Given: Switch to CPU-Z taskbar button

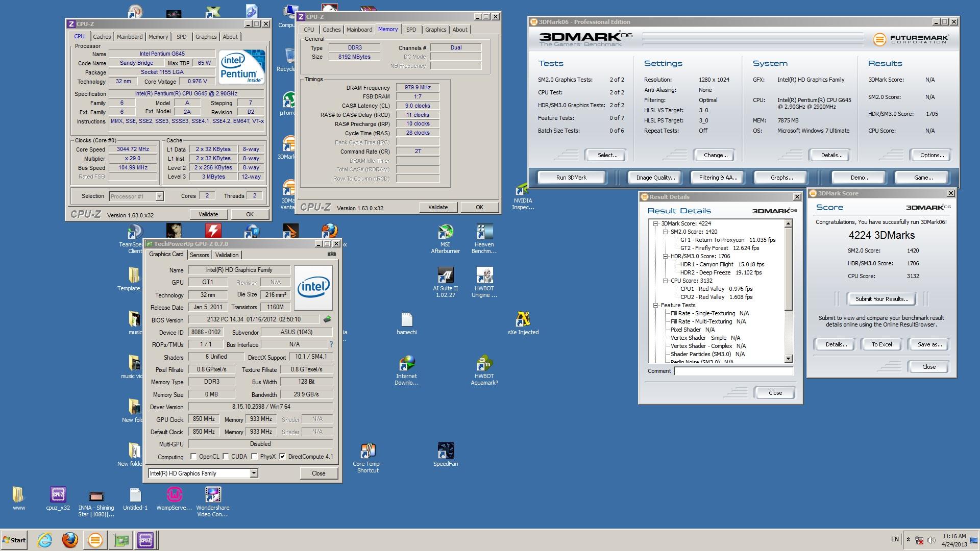Looking at the screenshot, I should (145, 540).
